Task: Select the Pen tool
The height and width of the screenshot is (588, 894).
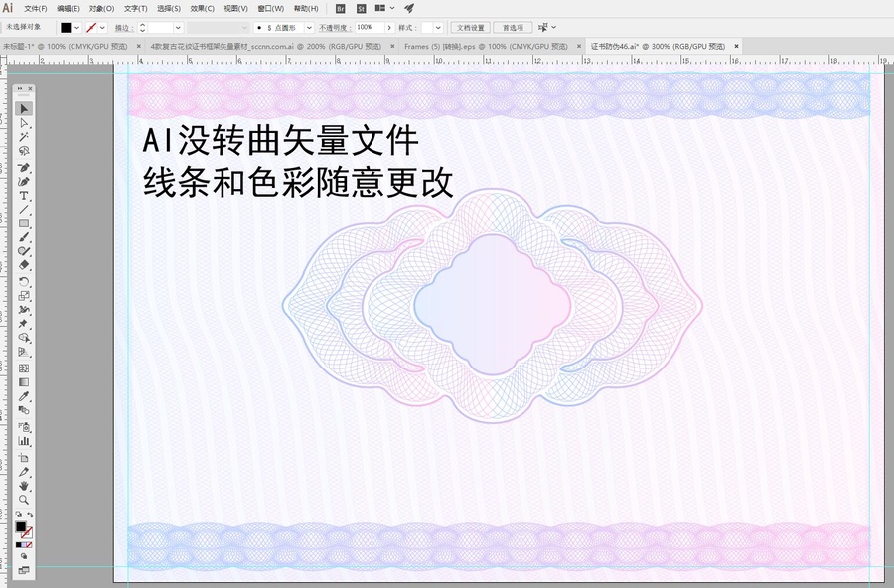Action: tap(24, 168)
